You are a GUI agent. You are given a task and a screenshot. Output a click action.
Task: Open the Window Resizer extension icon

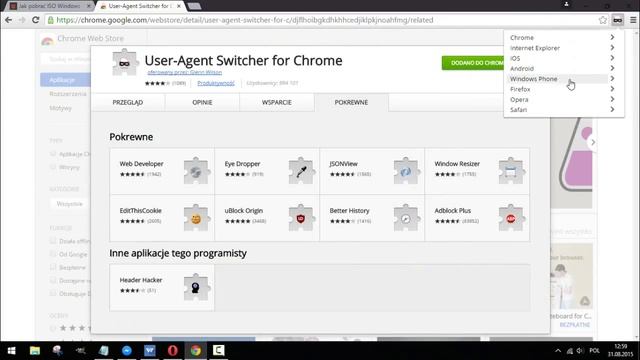511,171
